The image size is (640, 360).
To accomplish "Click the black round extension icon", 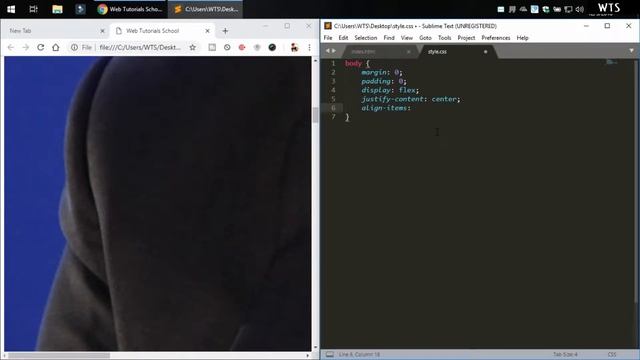I will [x=272, y=47].
